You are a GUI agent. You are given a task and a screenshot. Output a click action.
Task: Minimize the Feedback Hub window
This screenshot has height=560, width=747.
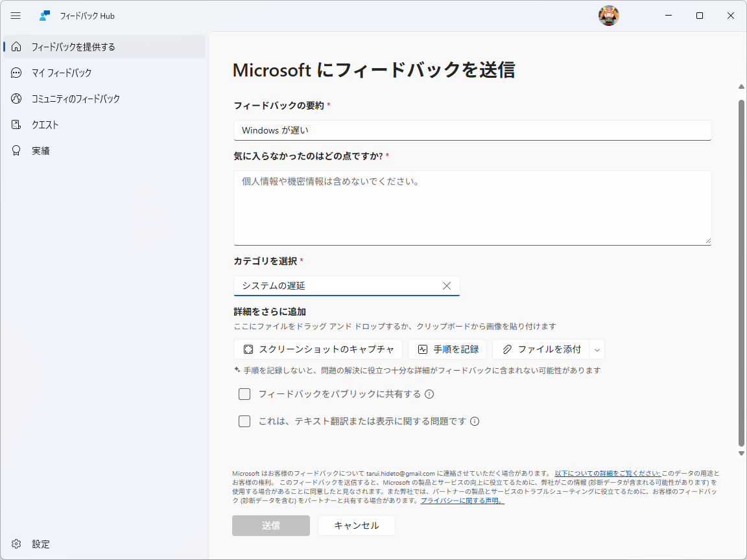point(669,16)
